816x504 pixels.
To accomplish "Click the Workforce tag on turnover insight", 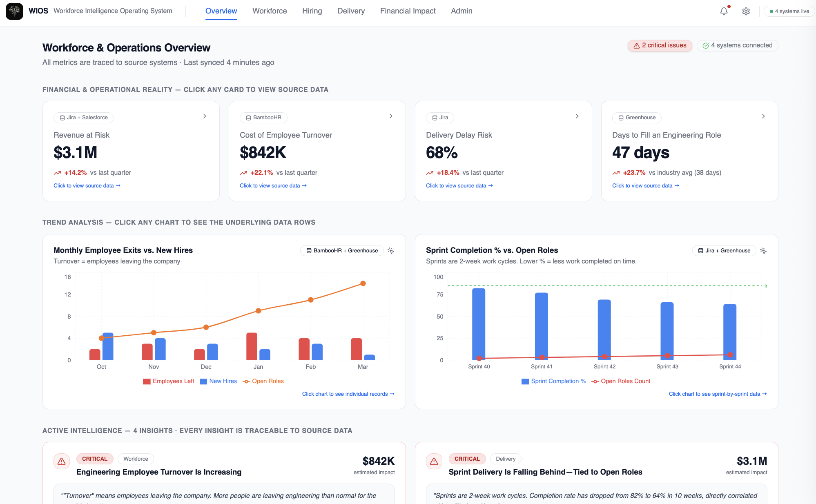I will [136, 459].
